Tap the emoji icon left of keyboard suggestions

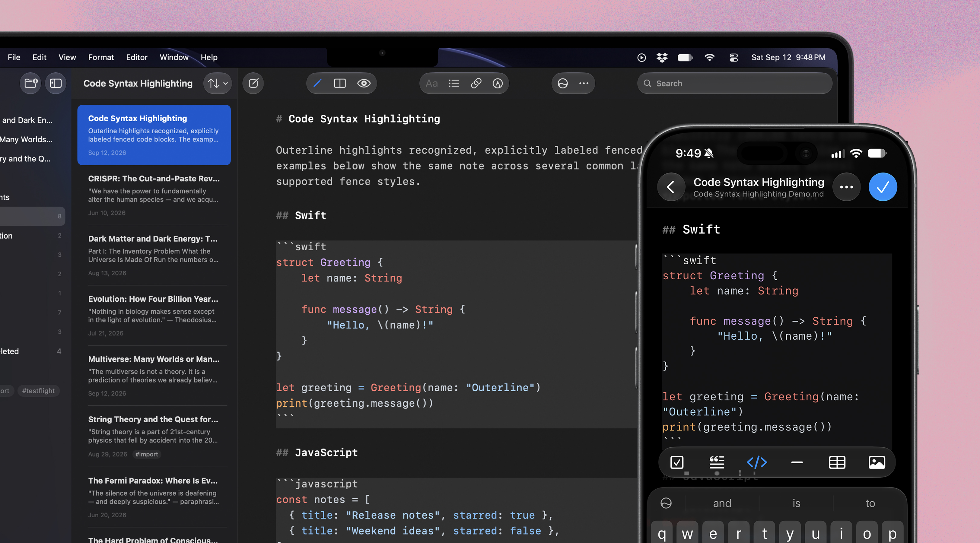coord(666,503)
